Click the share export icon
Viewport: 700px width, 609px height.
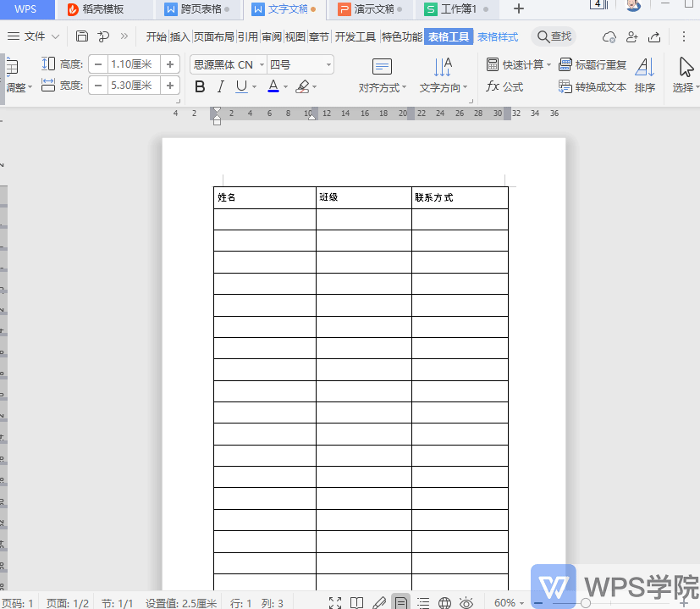(654, 36)
